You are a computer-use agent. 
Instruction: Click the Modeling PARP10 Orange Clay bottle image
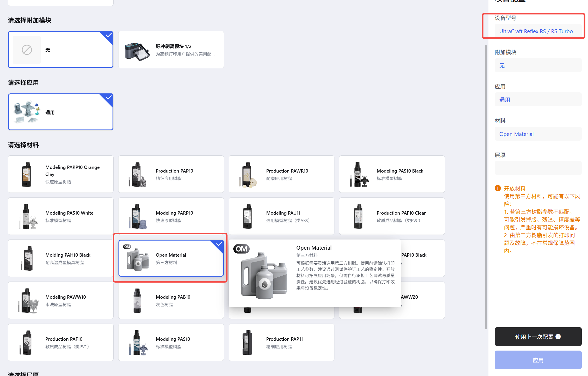[26, 174]
